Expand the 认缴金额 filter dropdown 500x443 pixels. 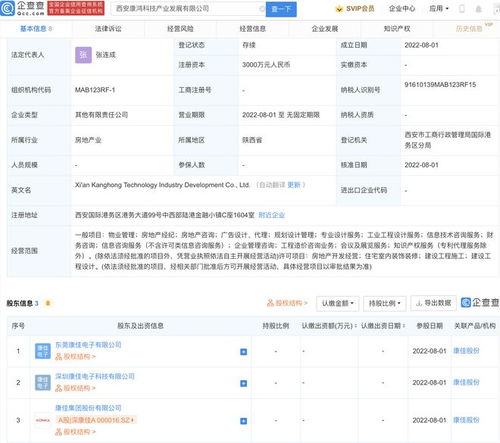(x=337, y=303)
